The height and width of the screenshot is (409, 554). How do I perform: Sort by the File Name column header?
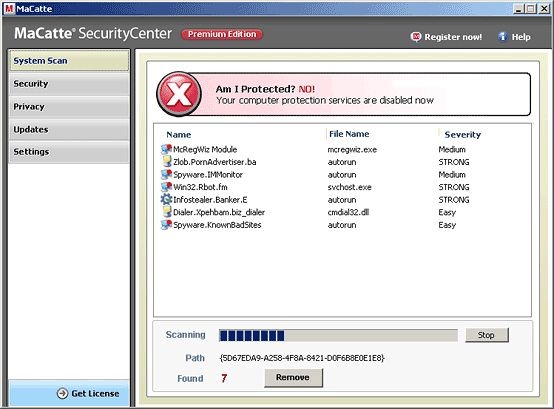point(349,134)
